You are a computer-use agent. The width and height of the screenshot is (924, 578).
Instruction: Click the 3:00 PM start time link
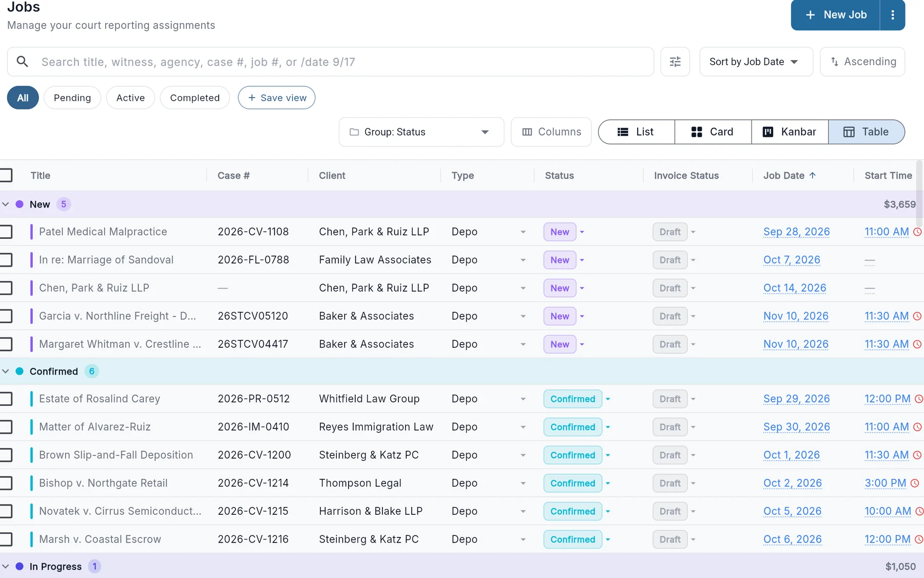coord(885,483)
